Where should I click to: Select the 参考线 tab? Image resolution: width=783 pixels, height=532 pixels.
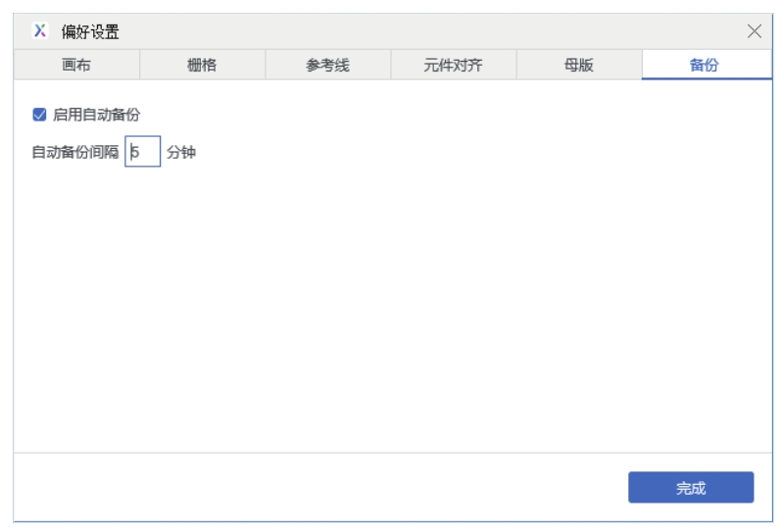tap(327, 66)
